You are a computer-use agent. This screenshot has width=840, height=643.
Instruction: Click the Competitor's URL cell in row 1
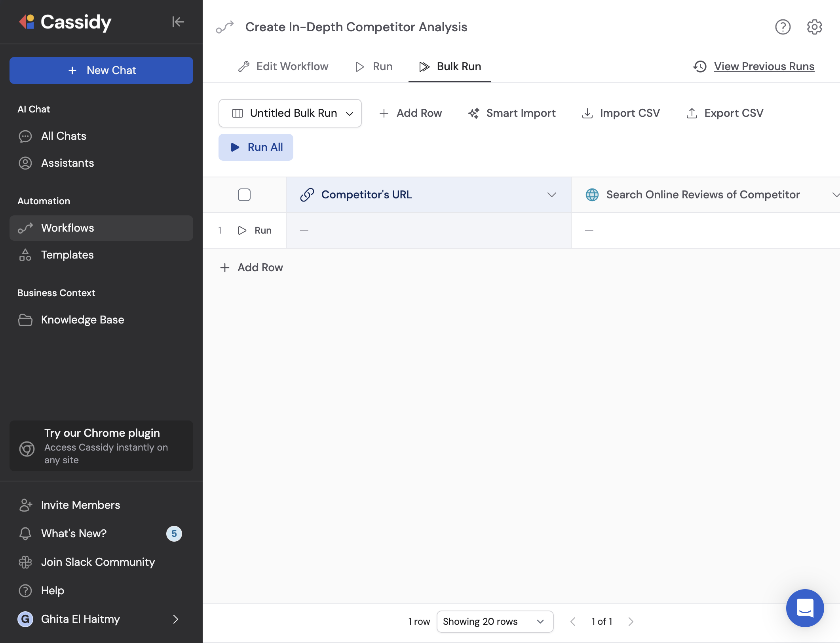[x=429, y=230]
